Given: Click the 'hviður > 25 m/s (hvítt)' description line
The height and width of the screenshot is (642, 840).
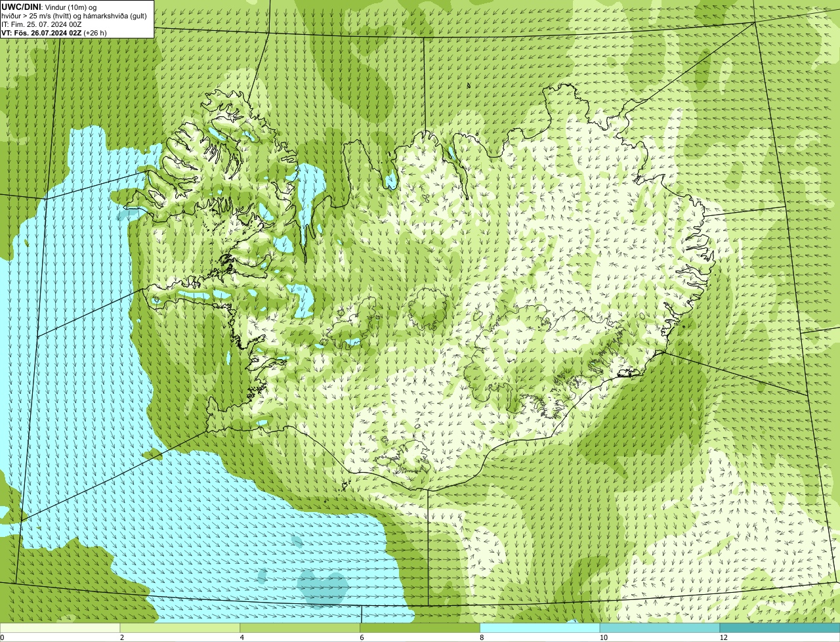Looking at the screenshot, I should tap(74, 16).
